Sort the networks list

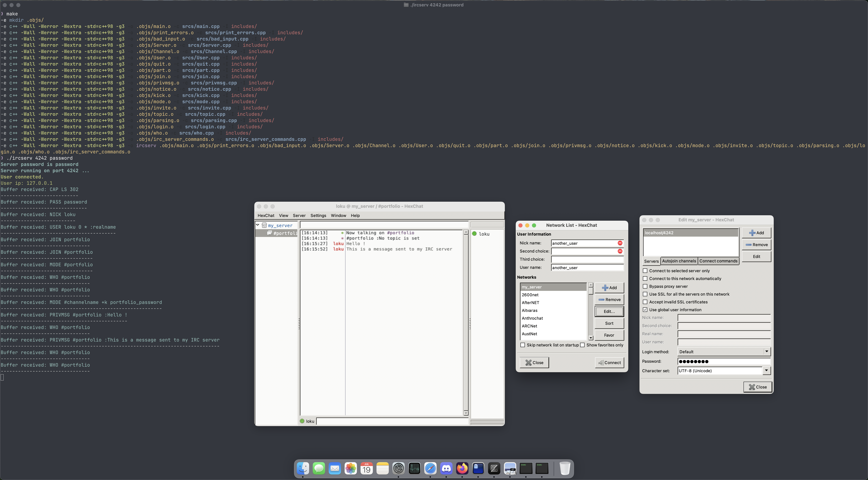[609, 323]
